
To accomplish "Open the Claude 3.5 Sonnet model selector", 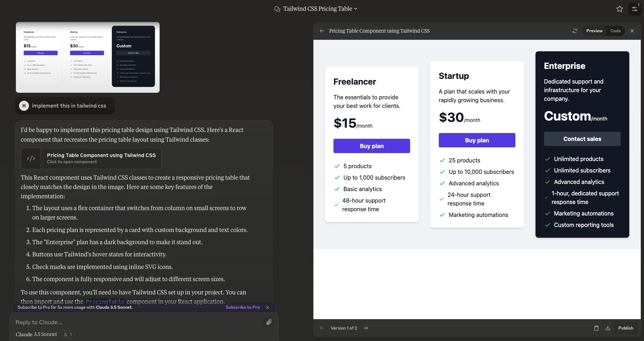I will click(x=37, y=334).
